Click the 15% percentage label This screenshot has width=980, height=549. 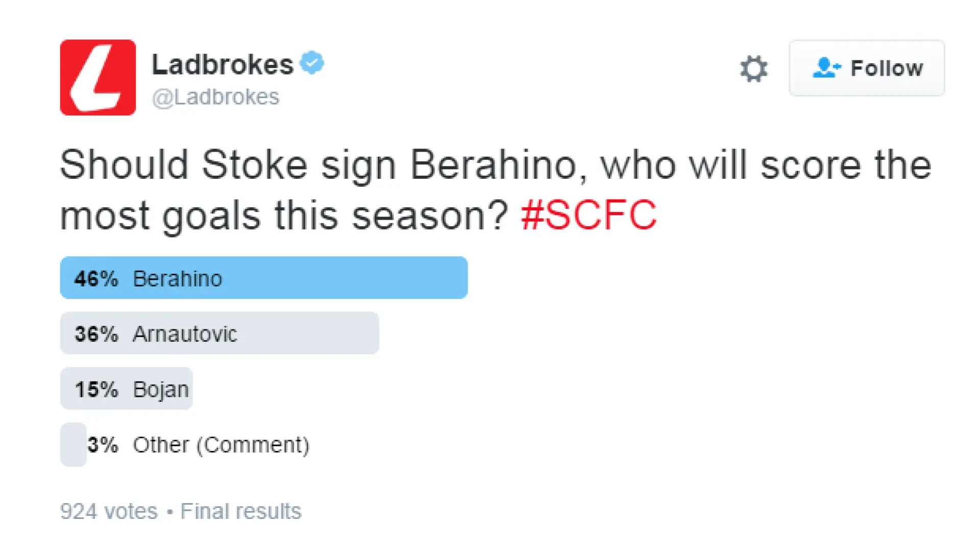(x=96, y=390)
